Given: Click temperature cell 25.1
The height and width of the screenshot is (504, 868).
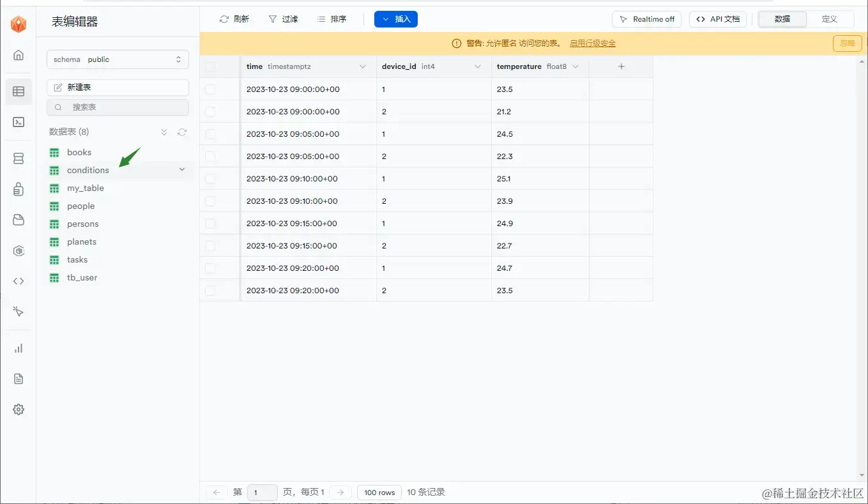Looking at the screenshot, I should (540, 179).
